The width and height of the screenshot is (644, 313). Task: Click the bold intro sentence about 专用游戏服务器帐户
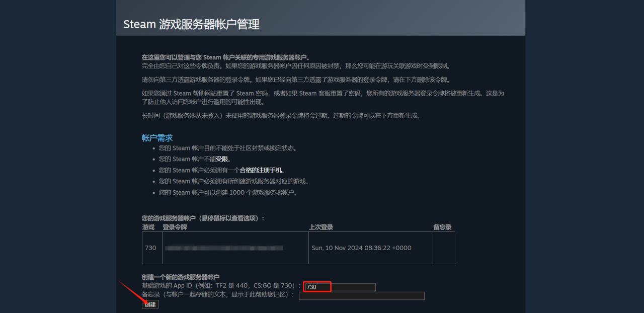click(226, 57)
